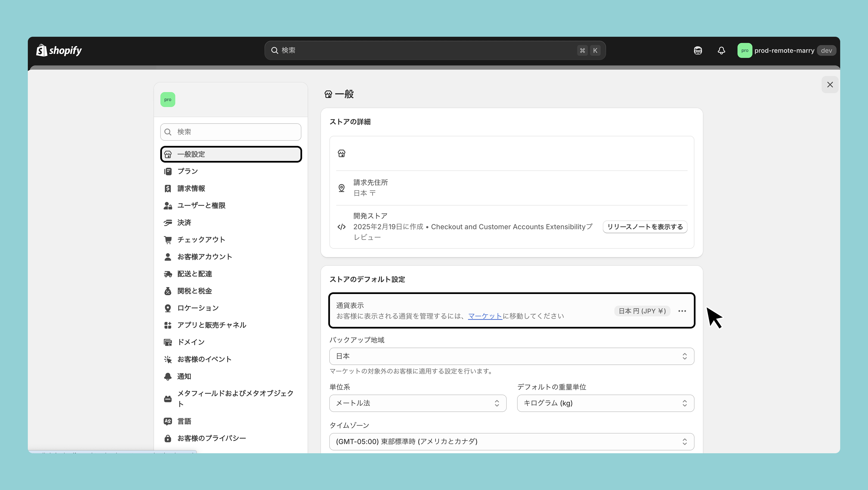Click the Shopify logo in header
Screen dimensions: 868x490
[59, 51]
